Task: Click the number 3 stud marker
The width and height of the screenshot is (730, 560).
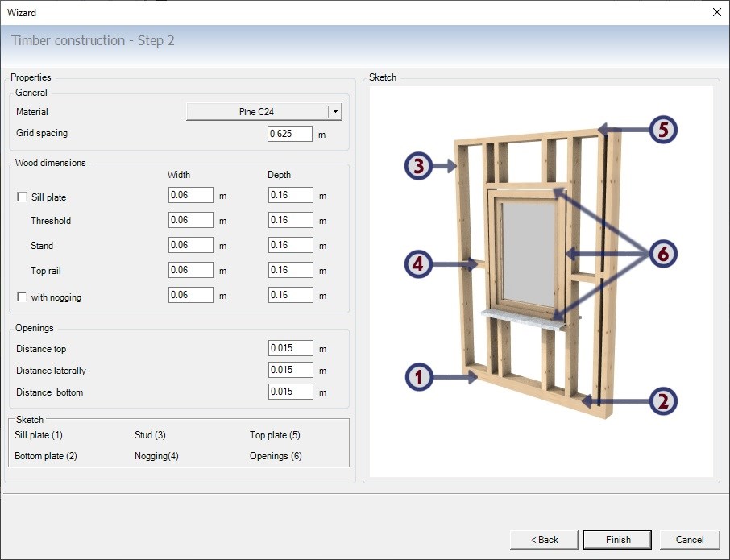Action: (x=420, y=166)
